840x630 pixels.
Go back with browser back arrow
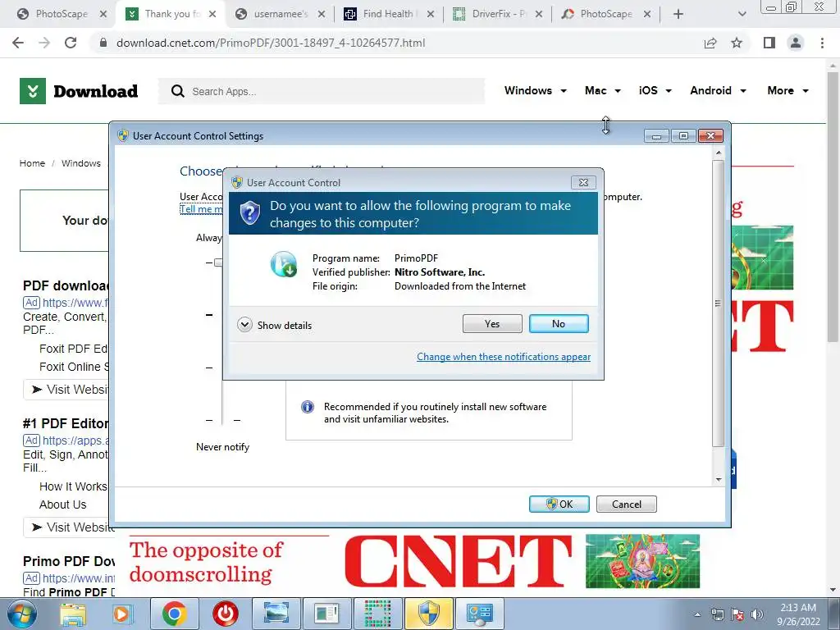(18, 43)
